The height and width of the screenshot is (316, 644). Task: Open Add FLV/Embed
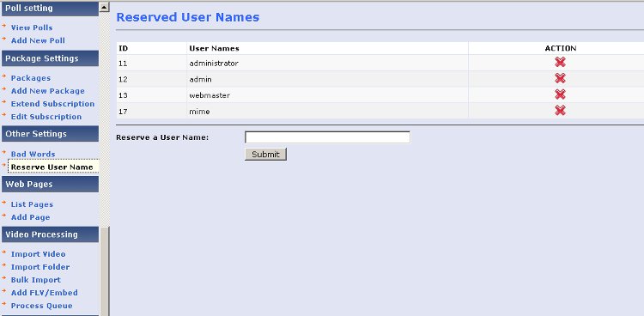coord(45,293)
